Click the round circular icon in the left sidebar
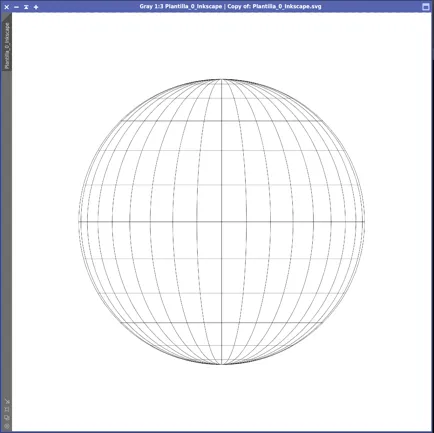Viewport: 434px width, 433px height. coord(7,426)
